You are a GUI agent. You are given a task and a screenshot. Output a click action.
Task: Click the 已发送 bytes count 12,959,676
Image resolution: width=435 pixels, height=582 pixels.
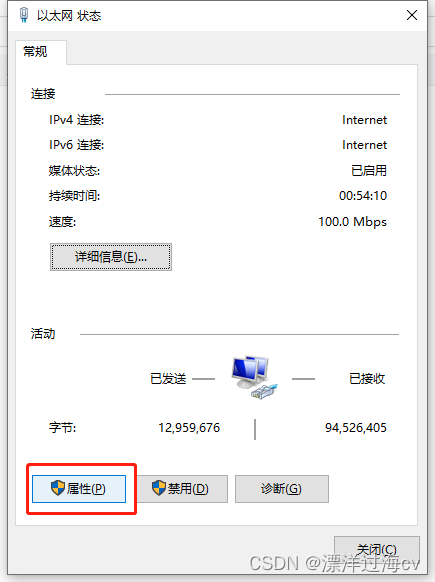[x=189, y=428]
